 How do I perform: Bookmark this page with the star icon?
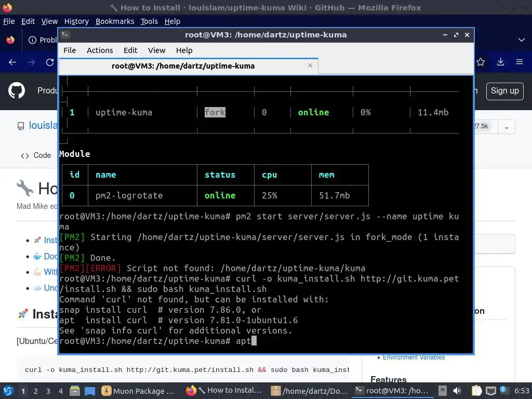pos(481,62)
